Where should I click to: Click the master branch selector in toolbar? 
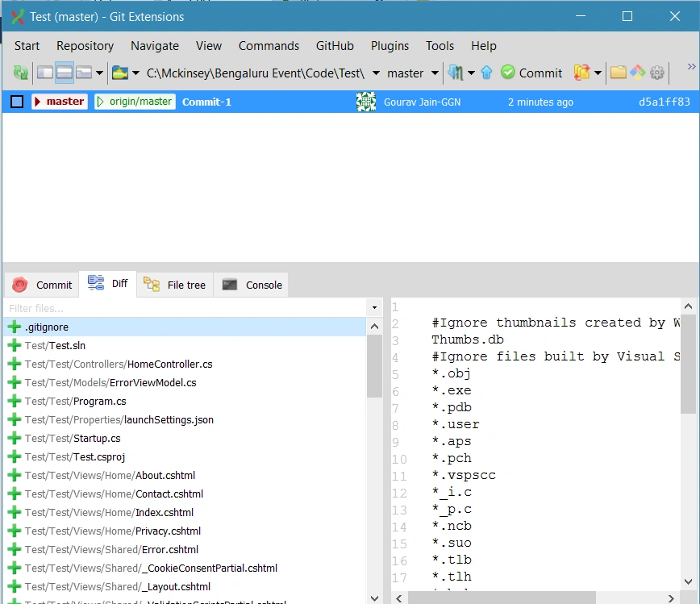pyautogui.click(x=405, y=73)
